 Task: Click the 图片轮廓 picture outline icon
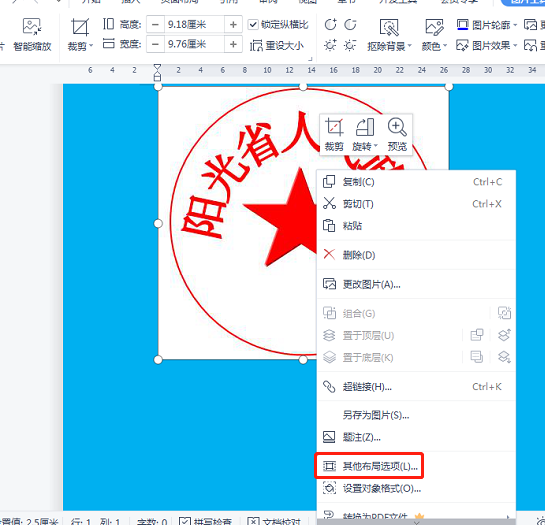463,25
